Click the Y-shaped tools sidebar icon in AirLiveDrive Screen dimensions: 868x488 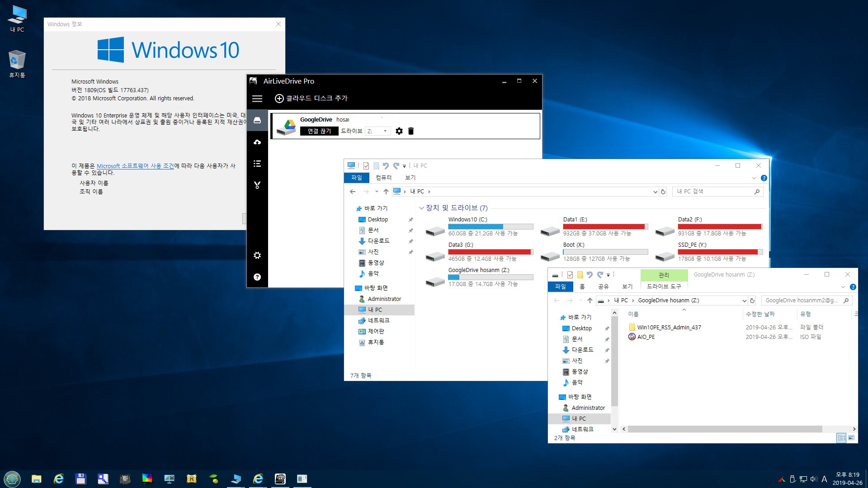tap(257, 185)
